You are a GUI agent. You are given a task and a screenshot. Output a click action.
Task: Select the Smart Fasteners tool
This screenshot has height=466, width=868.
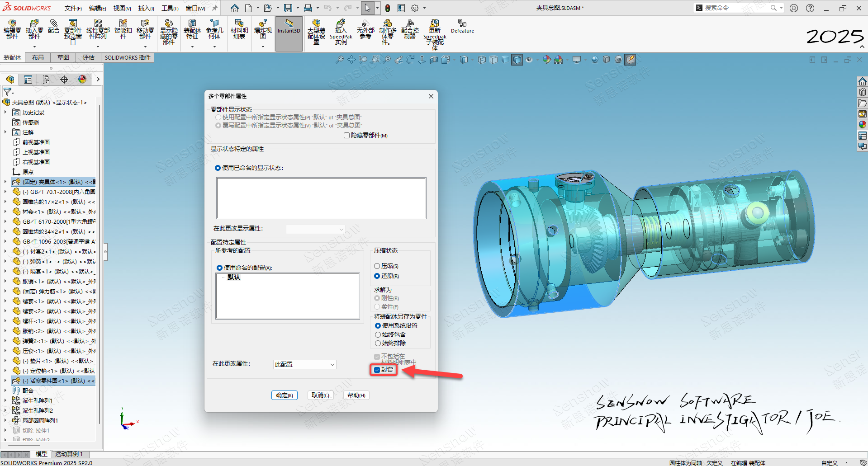pos(123,28)
